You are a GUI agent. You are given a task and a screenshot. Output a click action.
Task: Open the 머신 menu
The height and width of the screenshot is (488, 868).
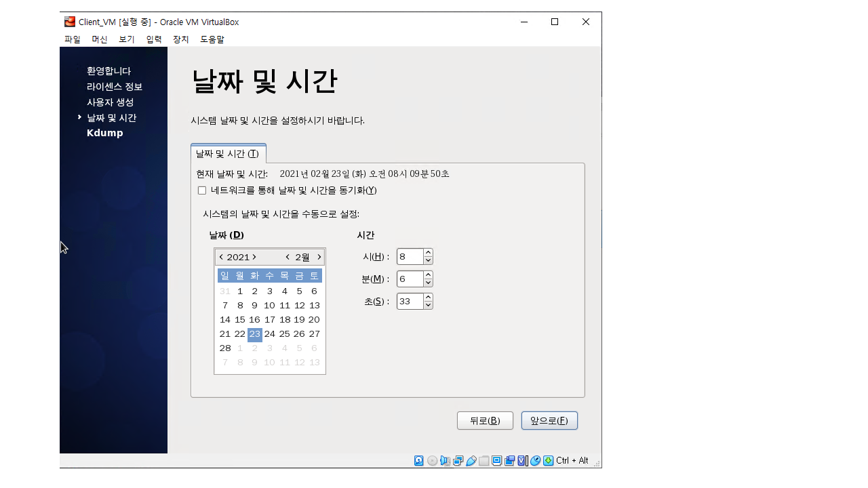(x=100, y=39)
